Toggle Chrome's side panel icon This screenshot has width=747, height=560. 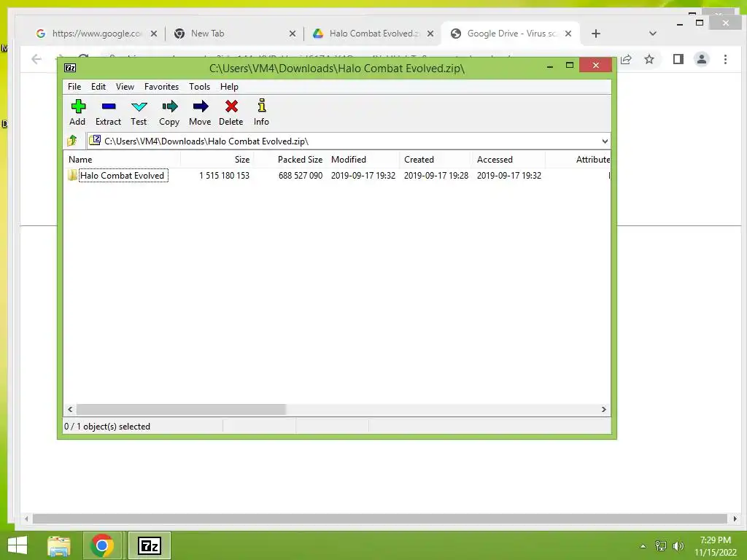[x=678, y=59]
